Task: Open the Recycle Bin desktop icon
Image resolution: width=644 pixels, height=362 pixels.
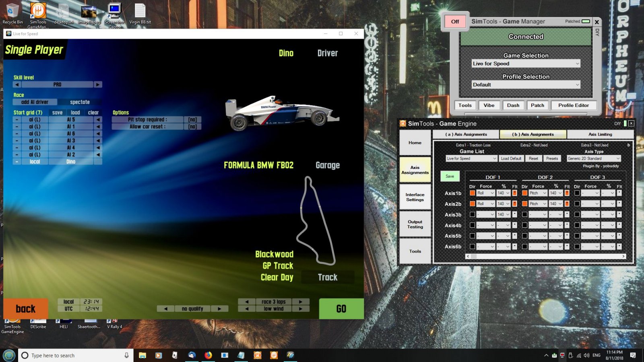Action: (12, 13)
